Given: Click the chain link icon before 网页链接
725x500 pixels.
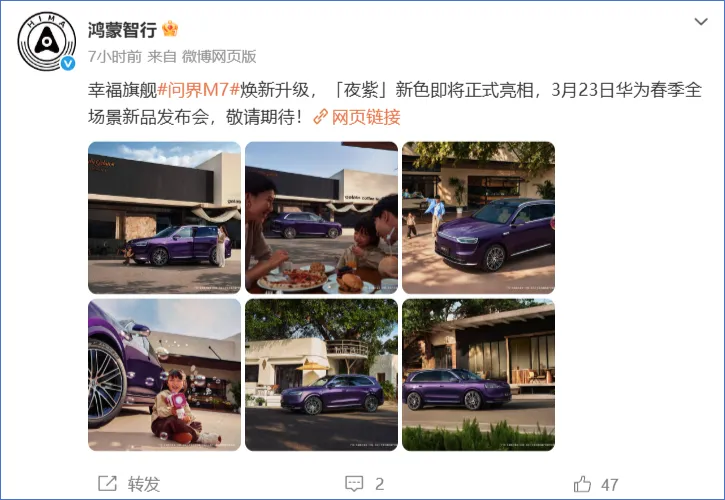Looking at the screenshot, I should tap(320, 117).
